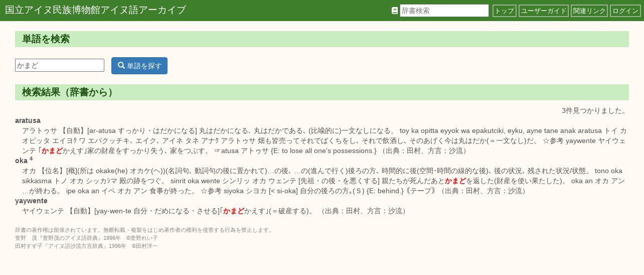Select the yaywente dictionary entry heading
644x275 pixels.
click(31, 201)
